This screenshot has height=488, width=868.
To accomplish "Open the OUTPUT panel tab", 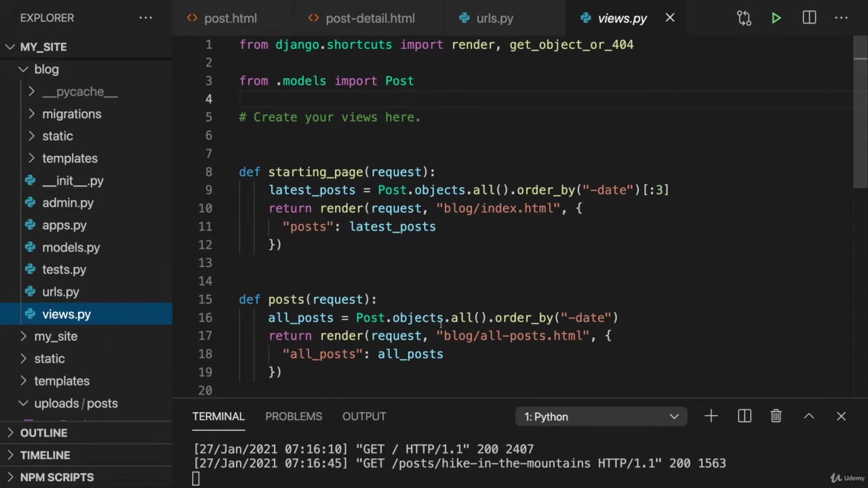I will coord(363,416).
